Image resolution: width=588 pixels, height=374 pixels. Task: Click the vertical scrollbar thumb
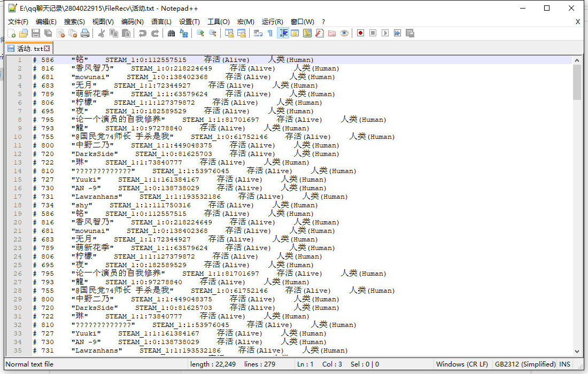pos(577,82)
